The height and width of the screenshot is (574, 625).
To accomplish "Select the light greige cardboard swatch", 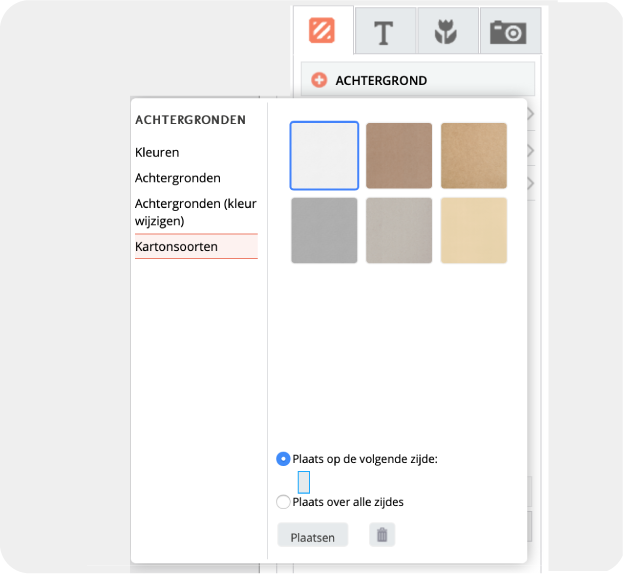I will point(399,231).
